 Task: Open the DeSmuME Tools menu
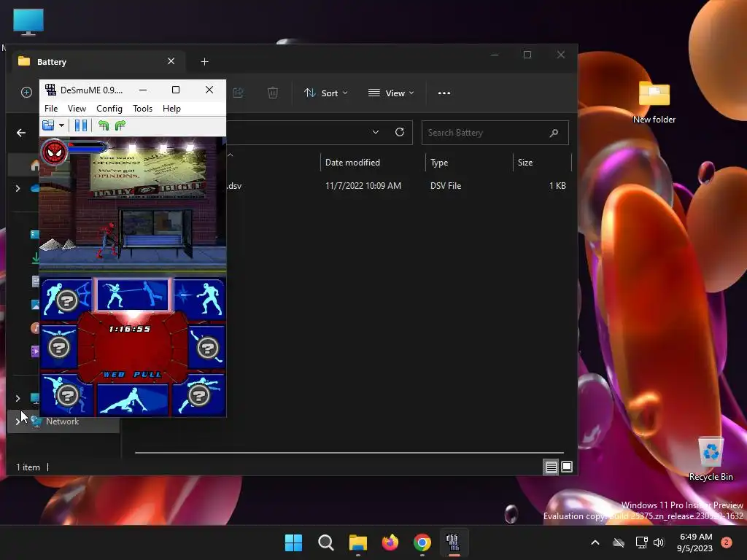pyautogui.click(x=142, y=109)
